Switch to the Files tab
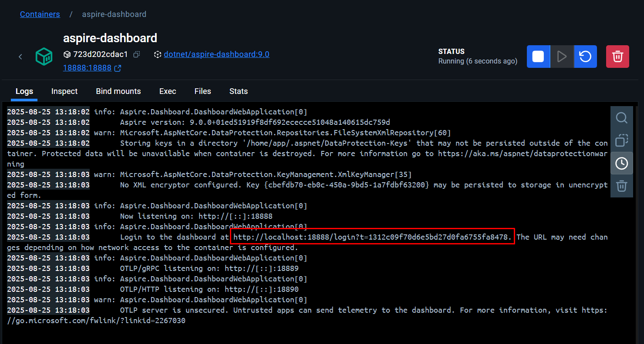The width and height of the screenshot is (644, 344). point(202,91)
